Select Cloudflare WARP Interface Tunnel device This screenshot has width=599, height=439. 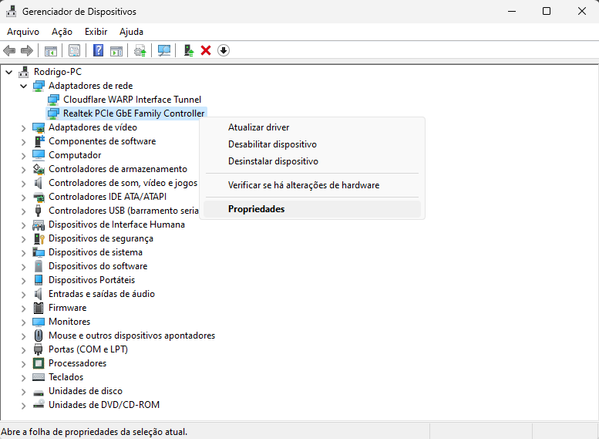[132, 100]
